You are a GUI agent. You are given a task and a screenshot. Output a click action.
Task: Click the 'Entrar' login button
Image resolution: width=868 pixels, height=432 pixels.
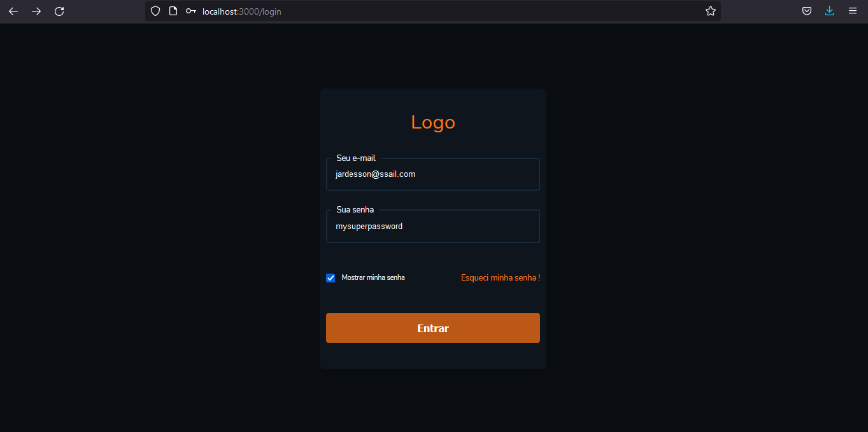432,328
